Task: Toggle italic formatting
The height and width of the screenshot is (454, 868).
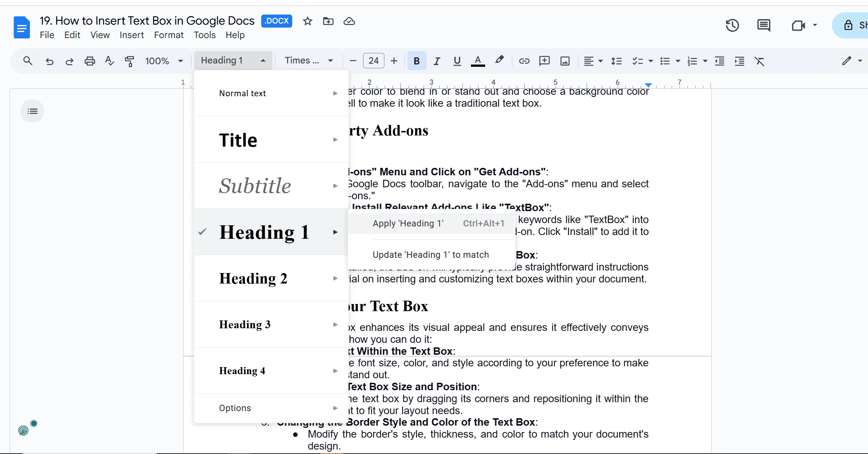Action: point(437,61)
